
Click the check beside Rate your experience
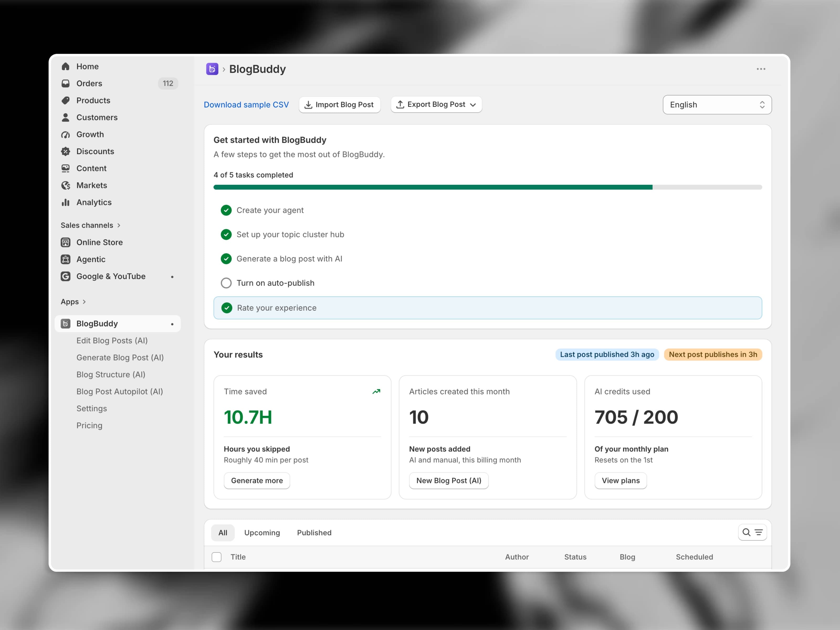tap(227, 308)
